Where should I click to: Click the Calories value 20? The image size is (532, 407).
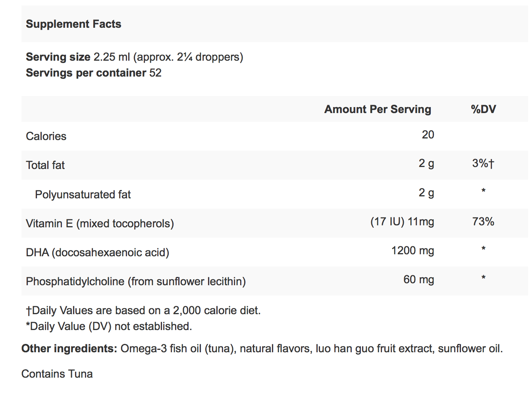pyautogui.click(x=428, y=135)
